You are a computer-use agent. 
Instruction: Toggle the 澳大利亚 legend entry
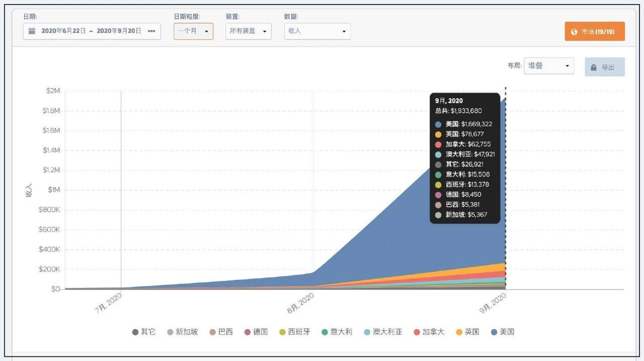click(383, 332)
